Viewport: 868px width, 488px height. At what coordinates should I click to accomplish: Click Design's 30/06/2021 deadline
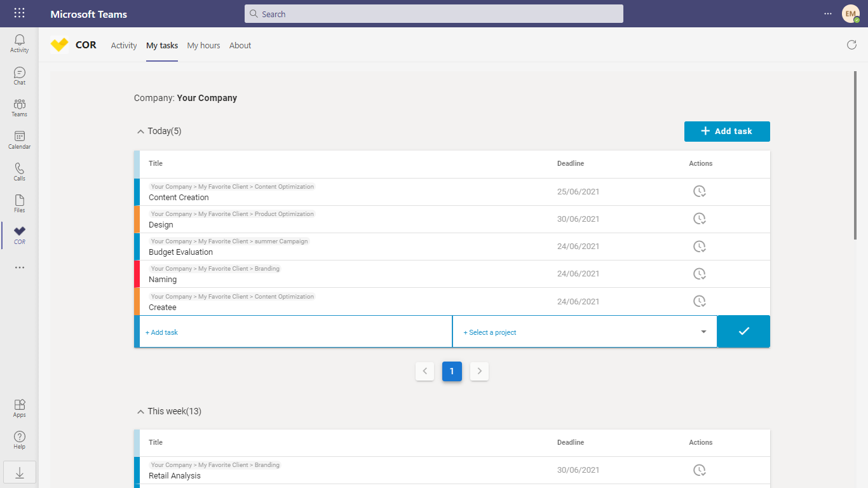pyautogui.click(x=578, y=219)
